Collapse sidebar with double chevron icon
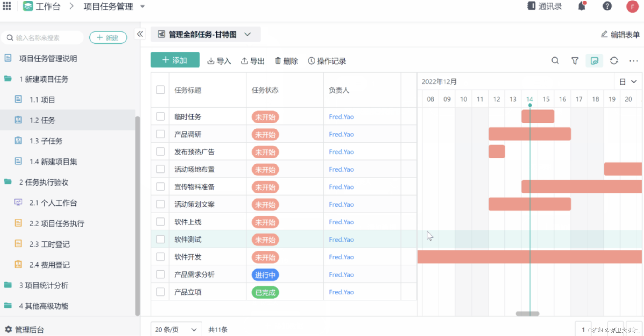 tap(140, 34)
